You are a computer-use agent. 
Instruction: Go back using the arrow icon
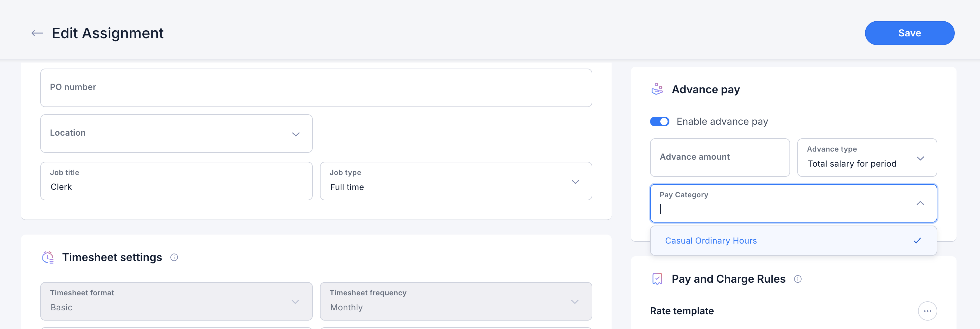pos(37,33)
